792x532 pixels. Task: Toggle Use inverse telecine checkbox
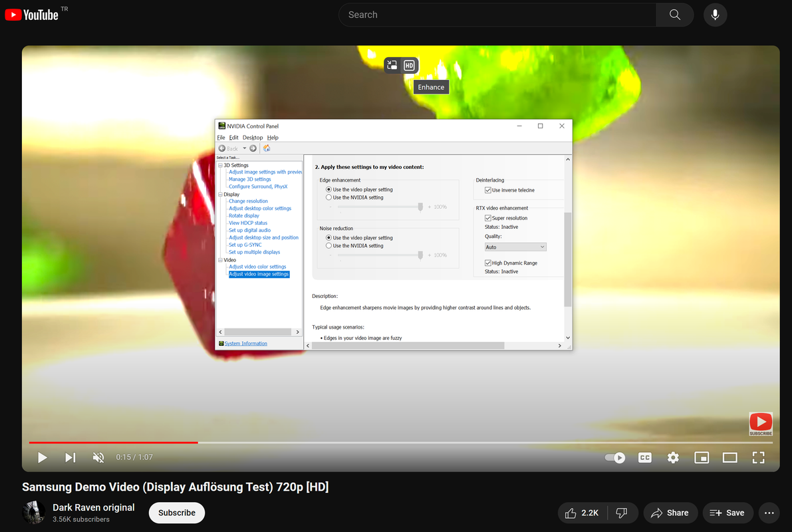point(488,190)
